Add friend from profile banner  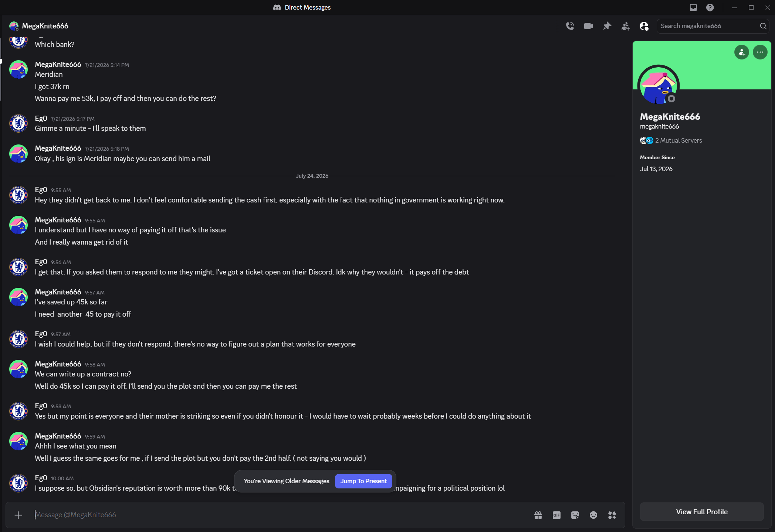(x=742, y=52)
